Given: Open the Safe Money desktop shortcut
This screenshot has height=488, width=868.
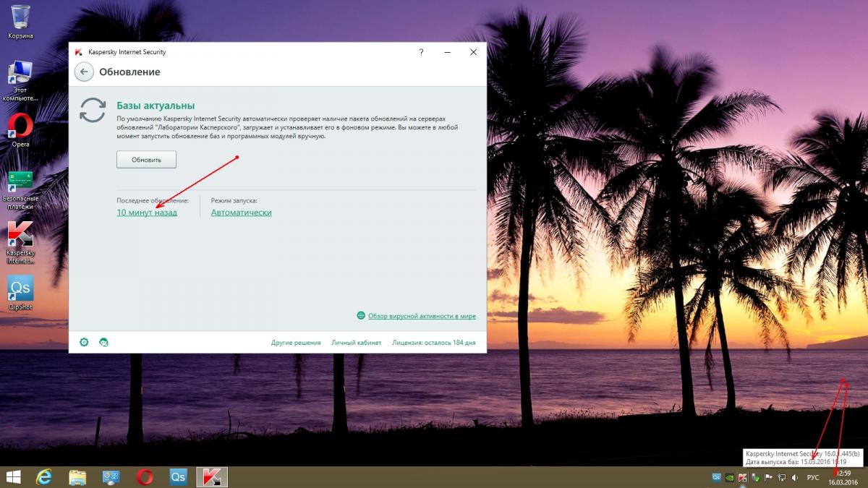Looking at the screenshot, I should click(x=20, y=183).
